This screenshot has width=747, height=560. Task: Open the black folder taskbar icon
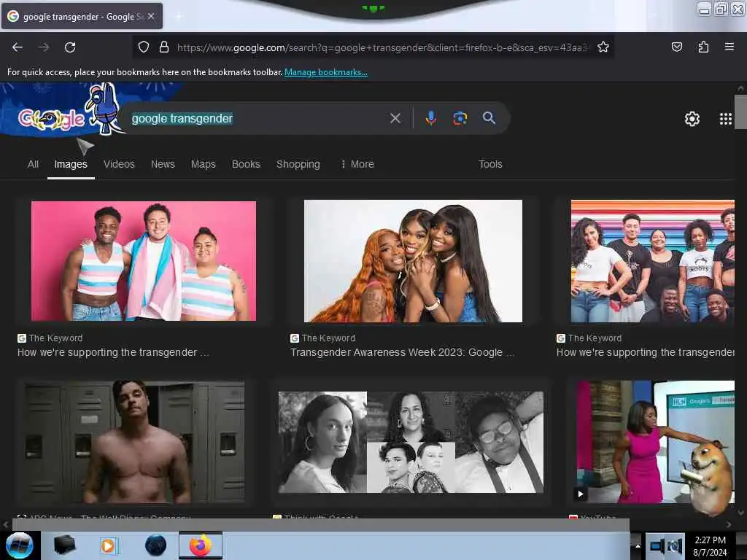(64, 545)
